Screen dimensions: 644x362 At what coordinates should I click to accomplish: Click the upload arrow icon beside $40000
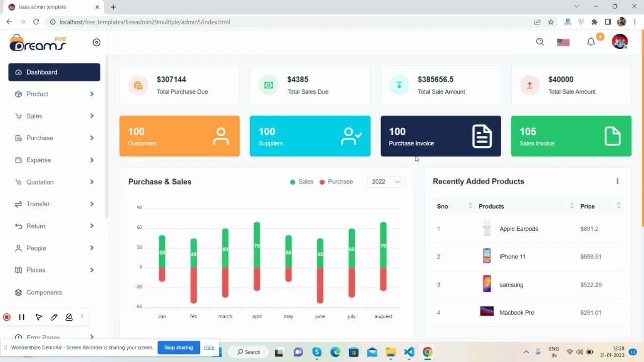[529, 85]
